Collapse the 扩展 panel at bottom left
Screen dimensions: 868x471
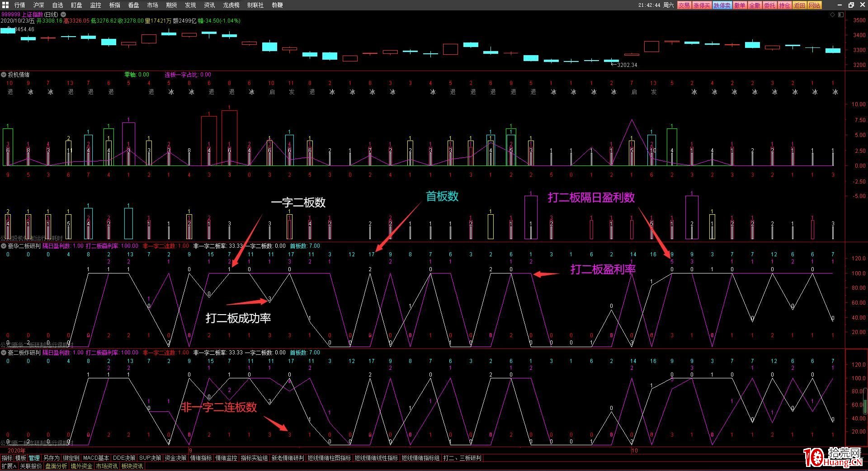(x=9, y=466)
